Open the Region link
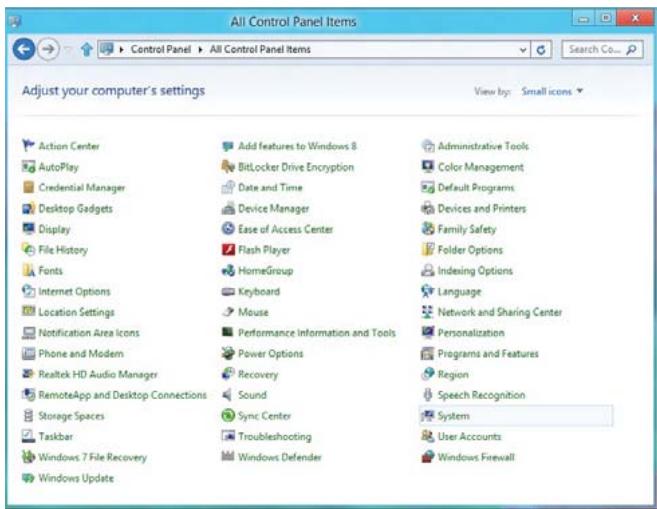Viewport: 657px width, 509px height. (x=453, y=374)
